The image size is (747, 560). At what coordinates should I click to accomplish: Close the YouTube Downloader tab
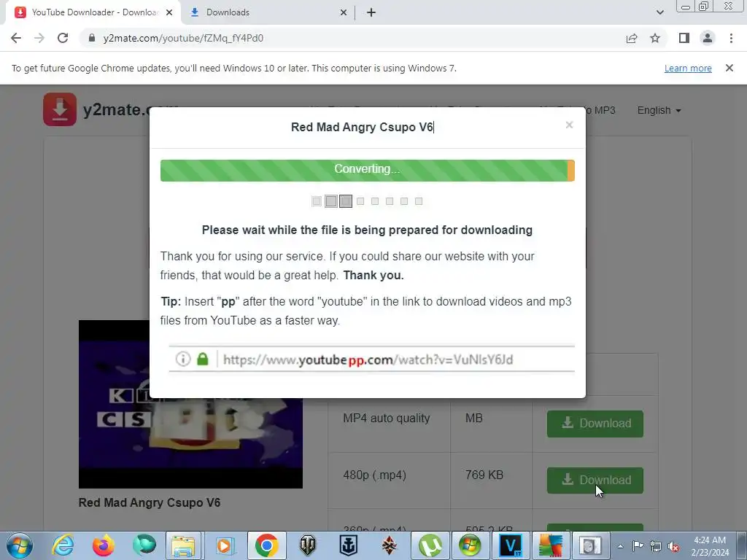169,12
